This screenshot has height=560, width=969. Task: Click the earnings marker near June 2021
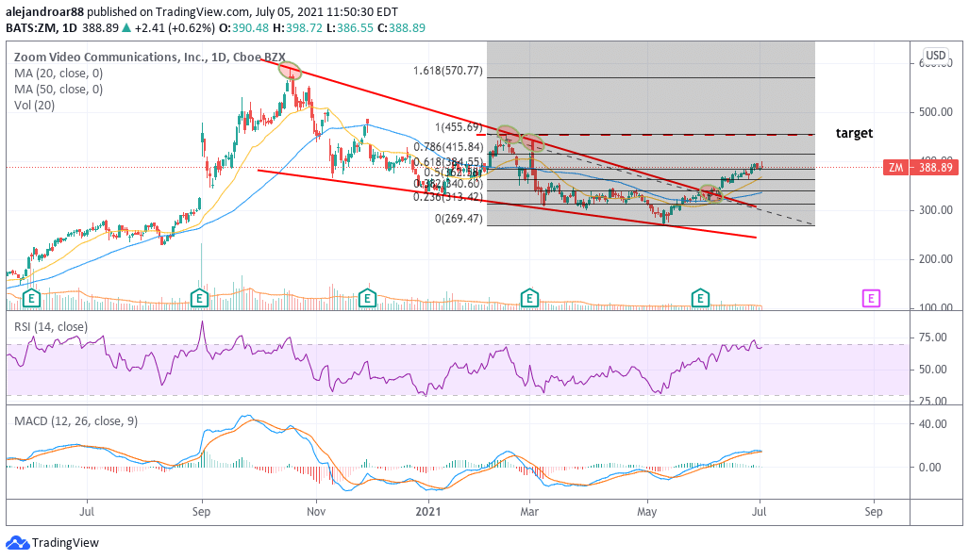(699, 299)
